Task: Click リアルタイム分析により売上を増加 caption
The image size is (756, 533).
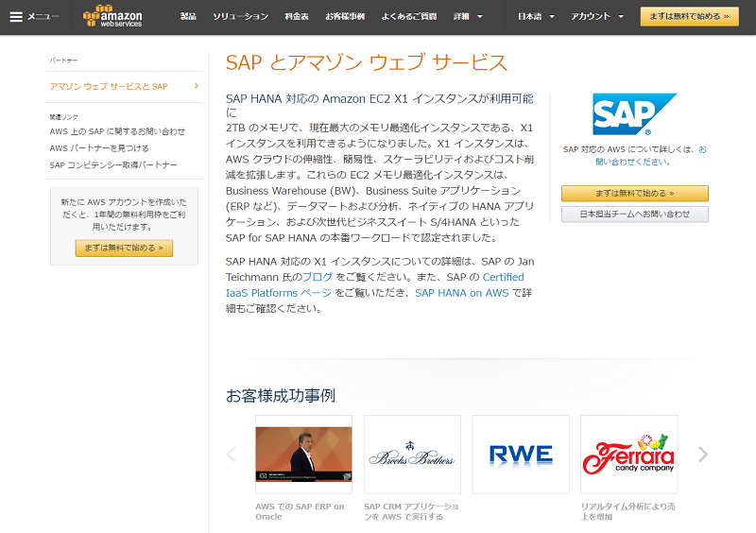Action: click(x=627, y=511)
